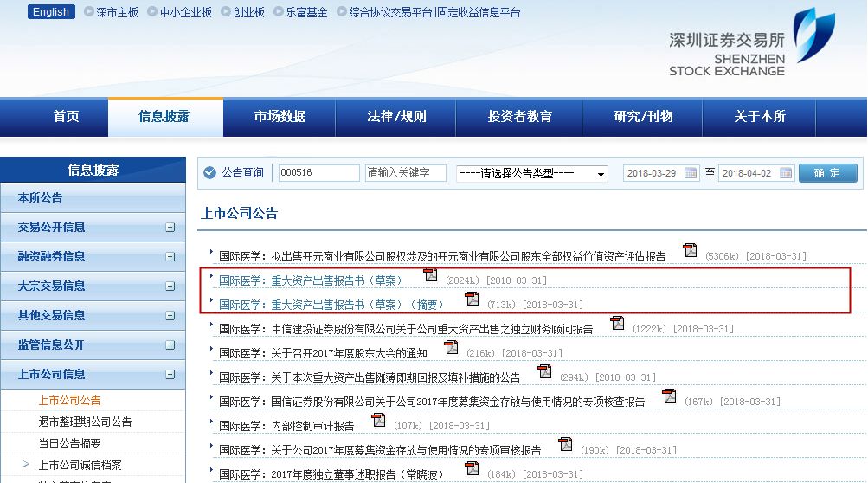Open PDF icon for 独立董事述职报告（常晓波）
The image size is (868, 483).
coord(472,468)
